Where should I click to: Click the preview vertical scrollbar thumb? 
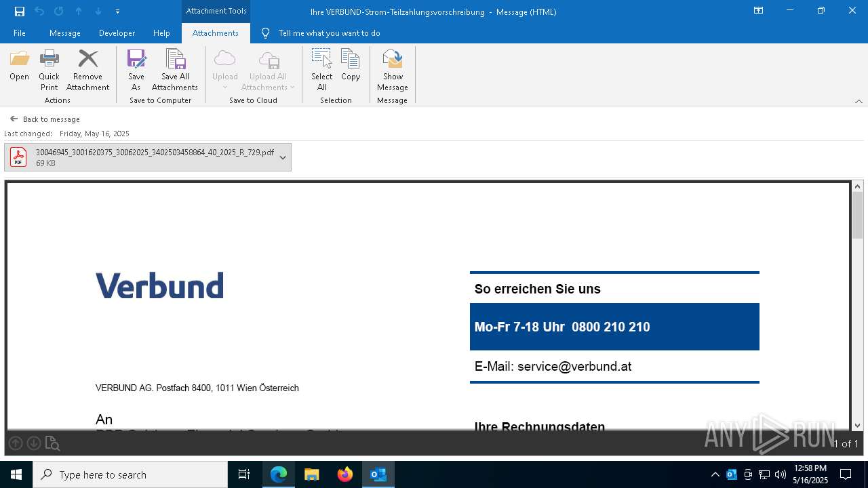click(858, 216)
